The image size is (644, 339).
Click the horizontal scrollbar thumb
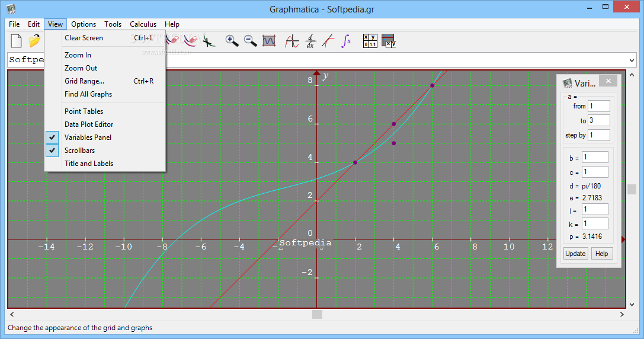point(317,314)
